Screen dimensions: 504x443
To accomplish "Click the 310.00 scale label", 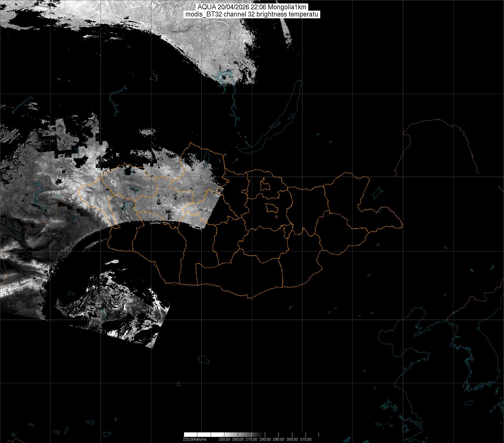I will click(306, 439).
